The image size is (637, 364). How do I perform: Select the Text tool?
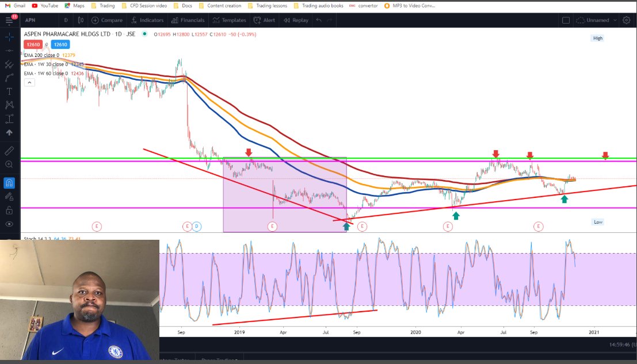9,91
